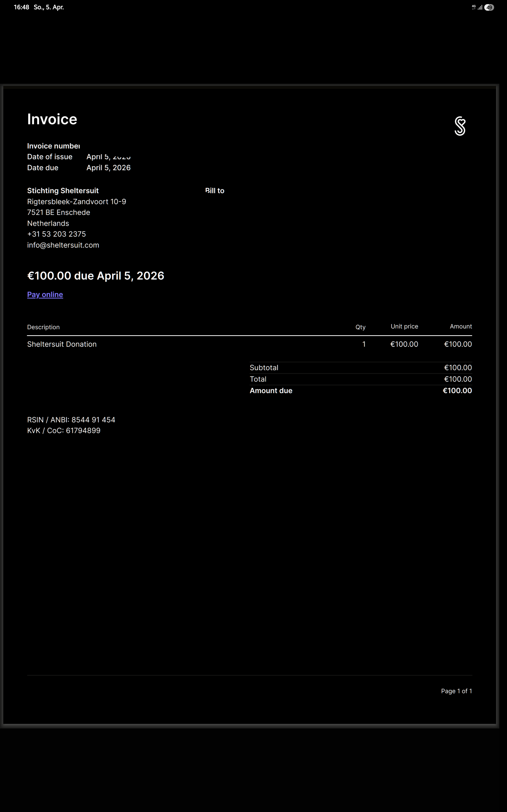Select the Date due value April 5, 2026

(108, 168)
